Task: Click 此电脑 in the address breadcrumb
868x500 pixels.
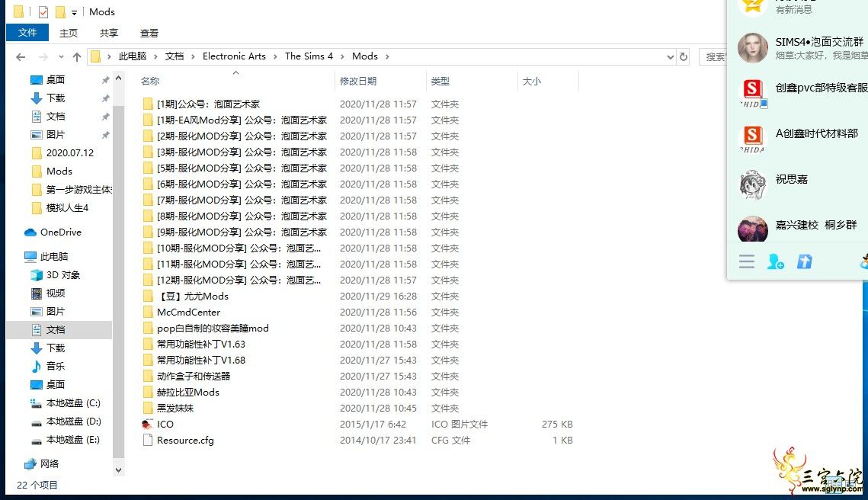Action: pyautogui.click(x=133, y=56)
